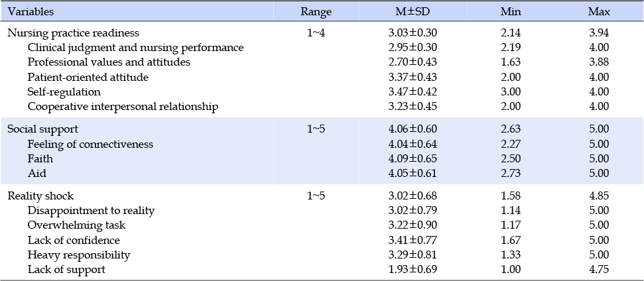This screenshot has height=281, width=644.
Task: Click Clinical judgment and nursing performance text
Action: [x=135, y=48]
